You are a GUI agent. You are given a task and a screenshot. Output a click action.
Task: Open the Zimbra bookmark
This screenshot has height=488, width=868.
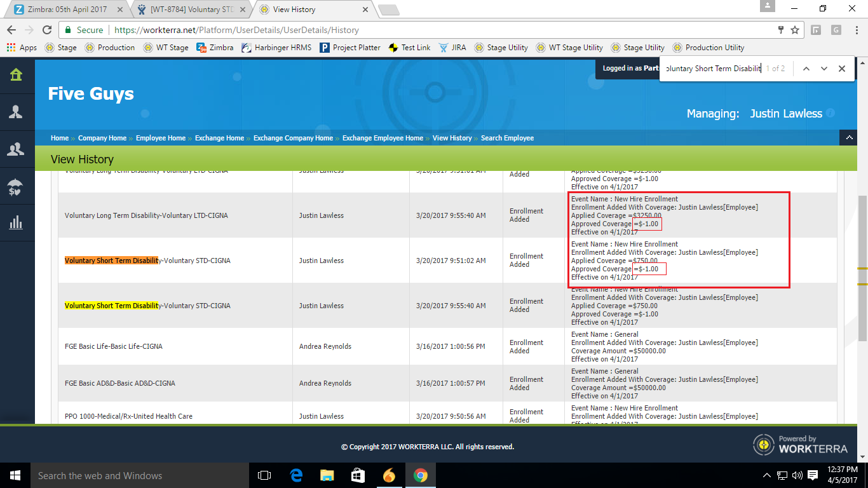pyautogui.click(x=215, y=48)
